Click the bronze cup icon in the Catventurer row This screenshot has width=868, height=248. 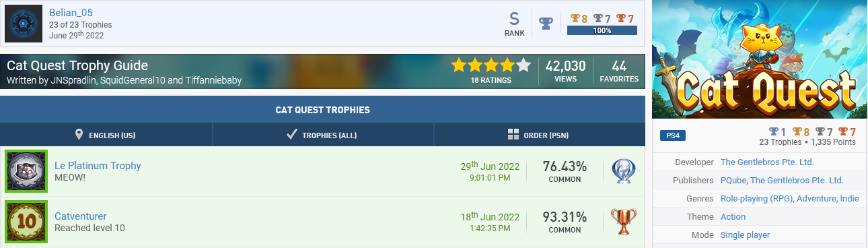pos(624,222)
